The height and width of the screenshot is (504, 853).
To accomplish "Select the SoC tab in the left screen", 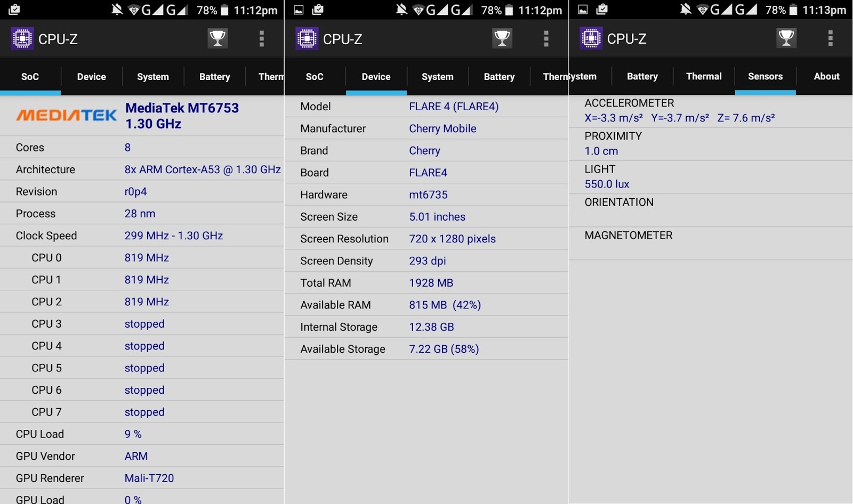I will (x=30, y=77).
